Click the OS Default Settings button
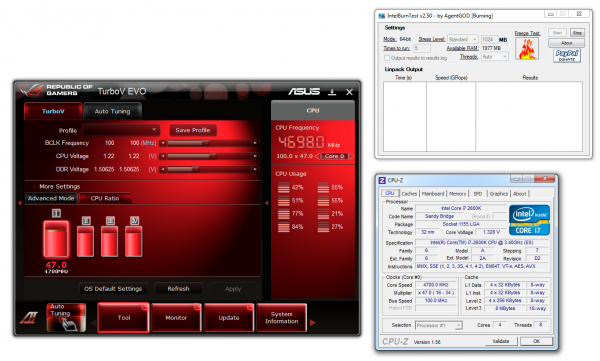 pyautogui.click(x=113, y=289)
